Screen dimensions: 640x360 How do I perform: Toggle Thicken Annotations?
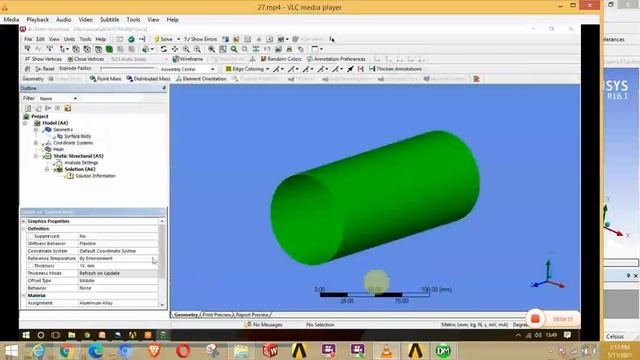coord(396,69)
